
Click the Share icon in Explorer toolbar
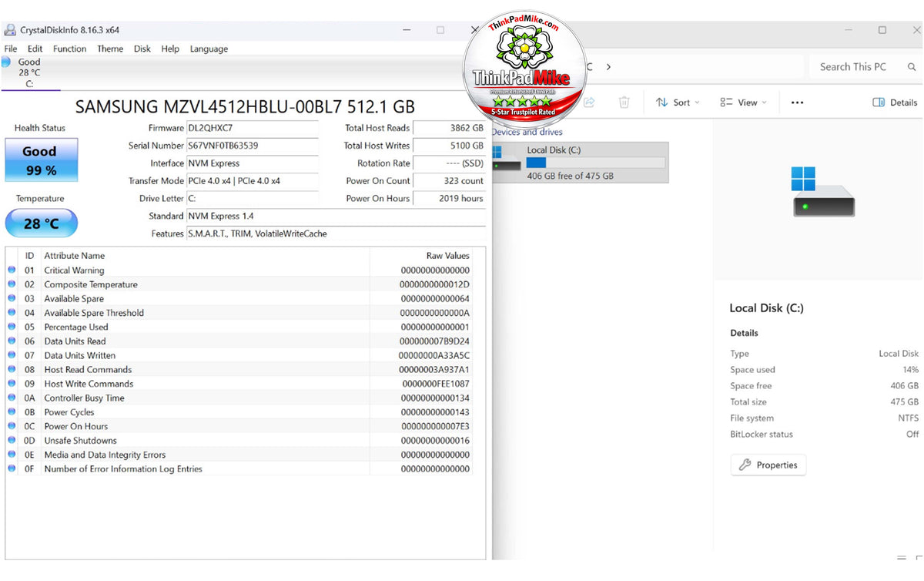(x=590, y=102)
